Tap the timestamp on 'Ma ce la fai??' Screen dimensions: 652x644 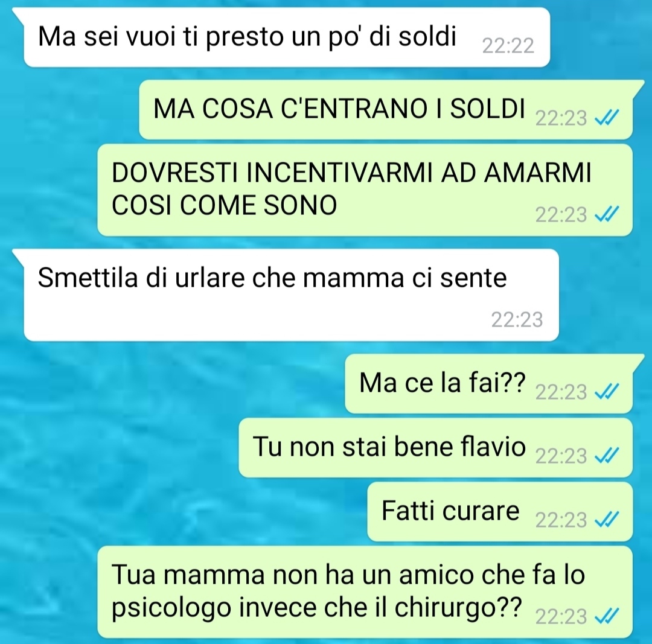561,392
